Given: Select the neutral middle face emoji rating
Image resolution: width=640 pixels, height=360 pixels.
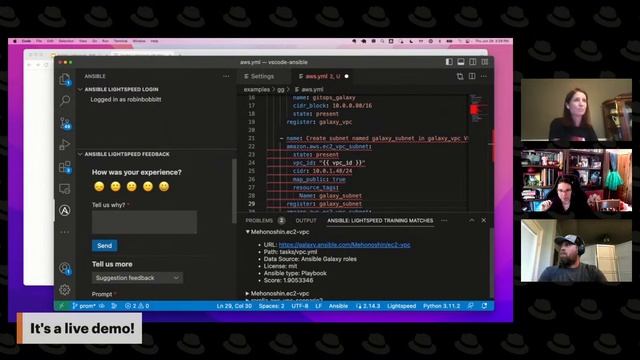Looking at the screenshot, I should click(x=131, y=187).
